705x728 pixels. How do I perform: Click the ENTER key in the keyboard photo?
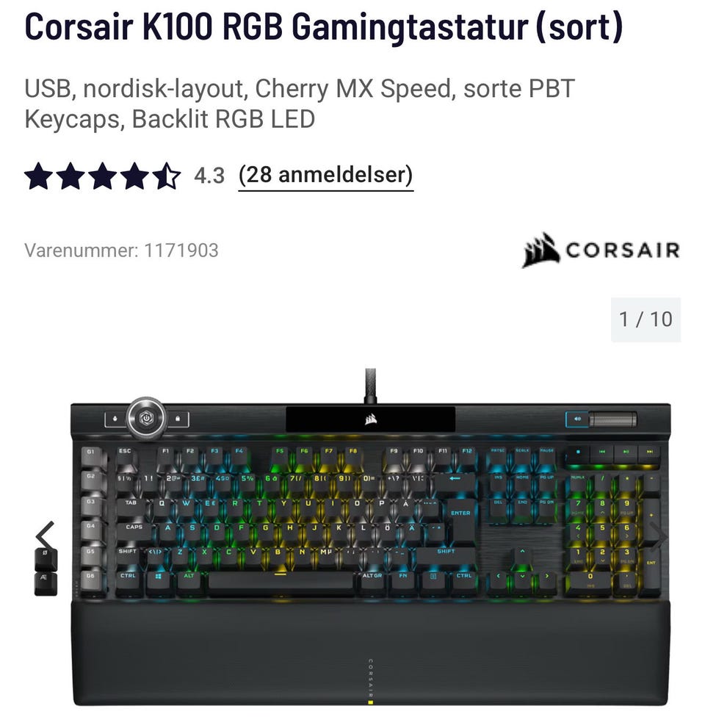coord(460,514)
